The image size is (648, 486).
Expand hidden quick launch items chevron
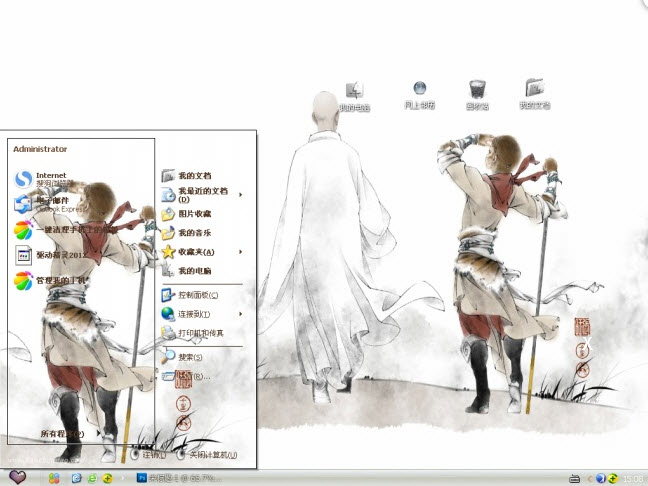click(x=122, y=478)
